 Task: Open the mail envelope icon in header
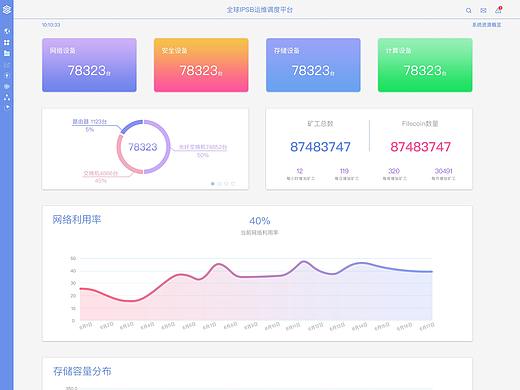coord(483,10)
